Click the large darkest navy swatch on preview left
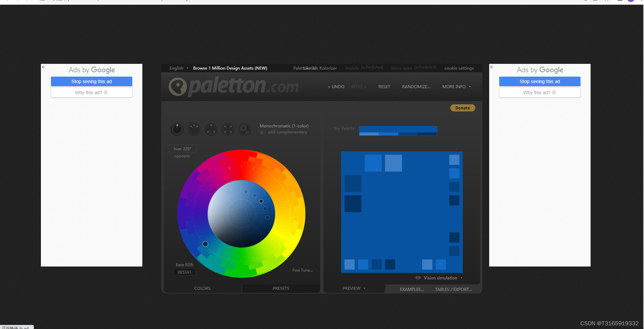 click(353, 204)
